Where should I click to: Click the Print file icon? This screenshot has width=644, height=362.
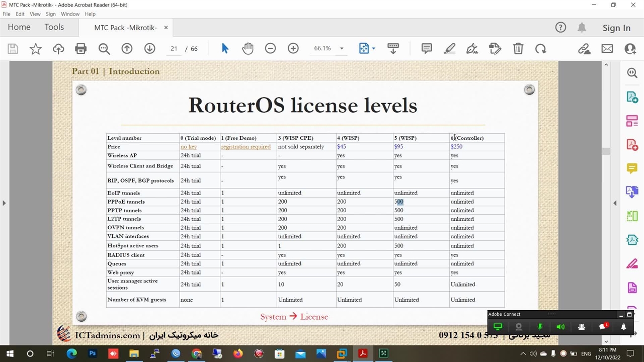pyautogui.click(x=80, y=49)
